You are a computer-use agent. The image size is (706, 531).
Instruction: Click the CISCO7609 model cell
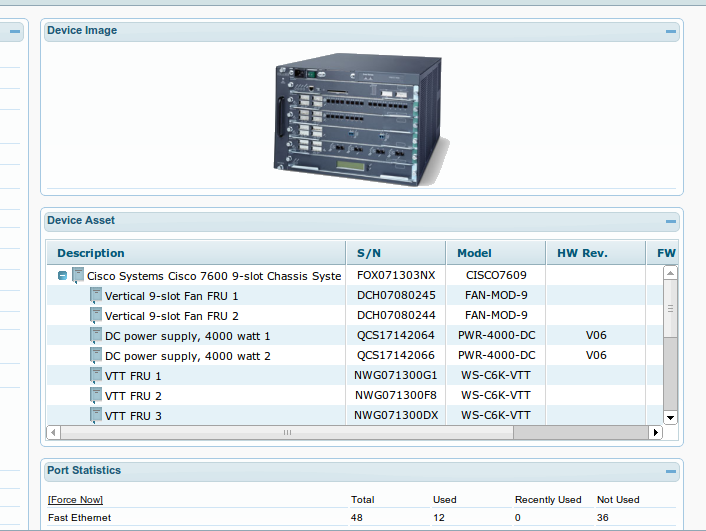(496, 275)
